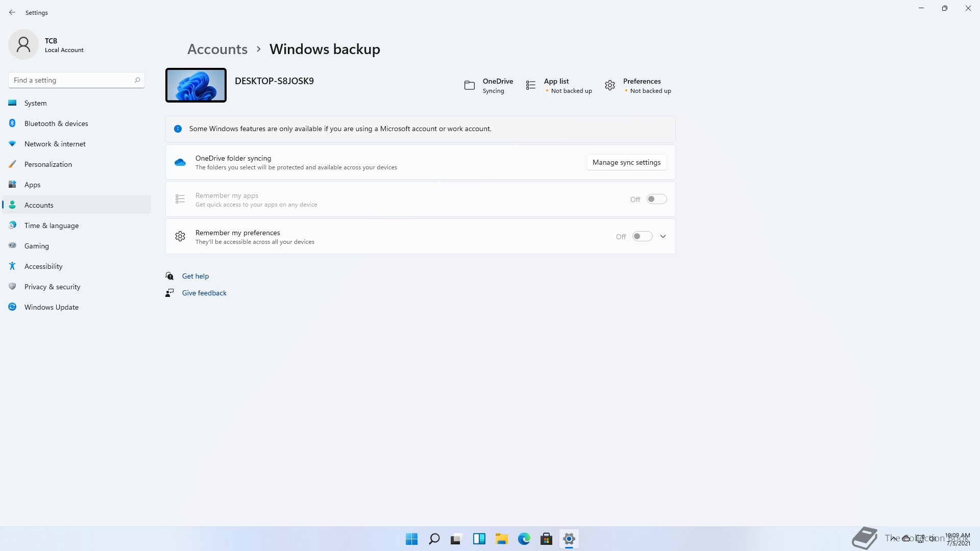
Task: Toggle Remember my apps switch
Action: coord(656,199)
